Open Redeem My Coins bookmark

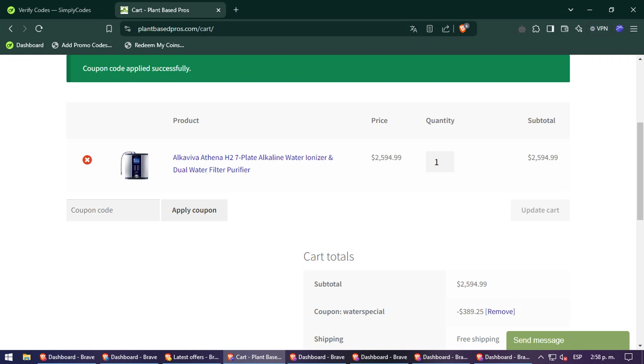click(x=154, y=45)
